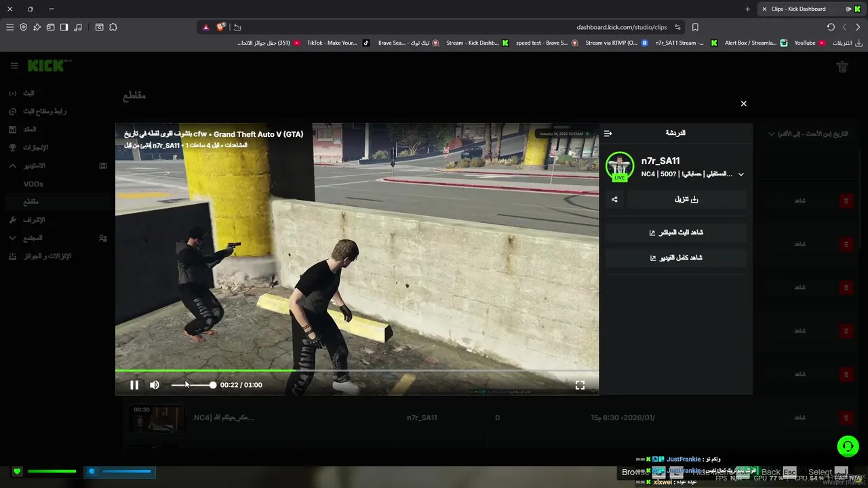The width and height of the screenshot is (868, 488).
Task: Open browser tab search icon
Action: tap(99, 27)
